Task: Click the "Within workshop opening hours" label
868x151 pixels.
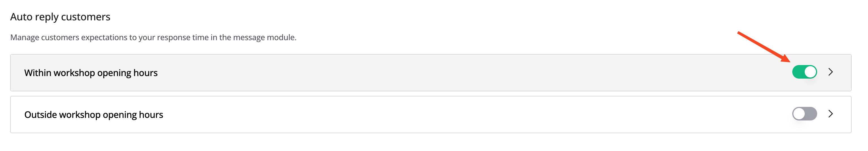Action: click(x=91, y=73)
